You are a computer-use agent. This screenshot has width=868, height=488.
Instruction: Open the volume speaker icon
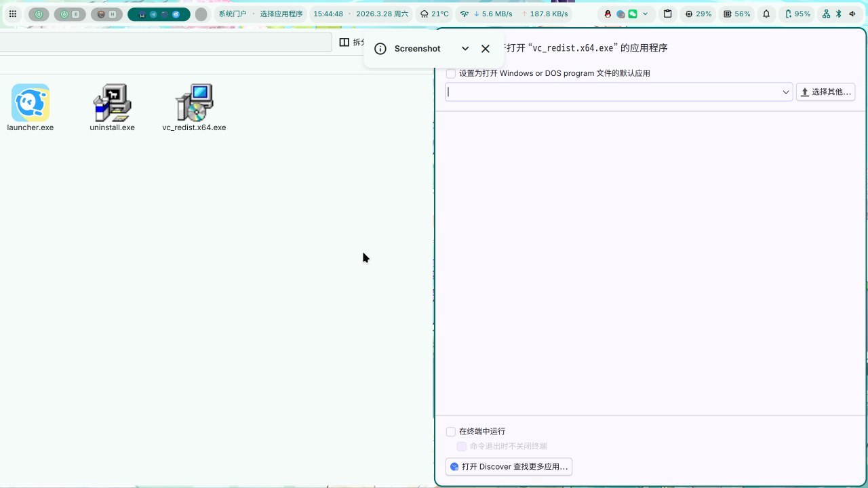[852, 14]
